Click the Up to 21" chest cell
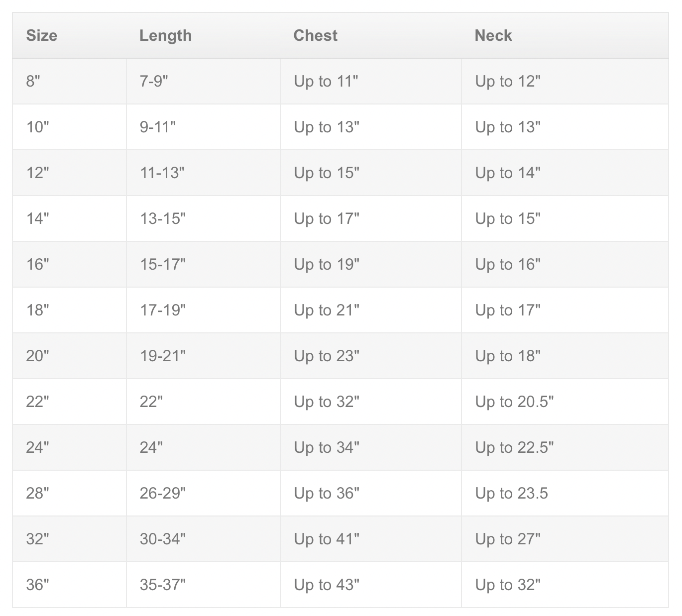 [371, 310]
